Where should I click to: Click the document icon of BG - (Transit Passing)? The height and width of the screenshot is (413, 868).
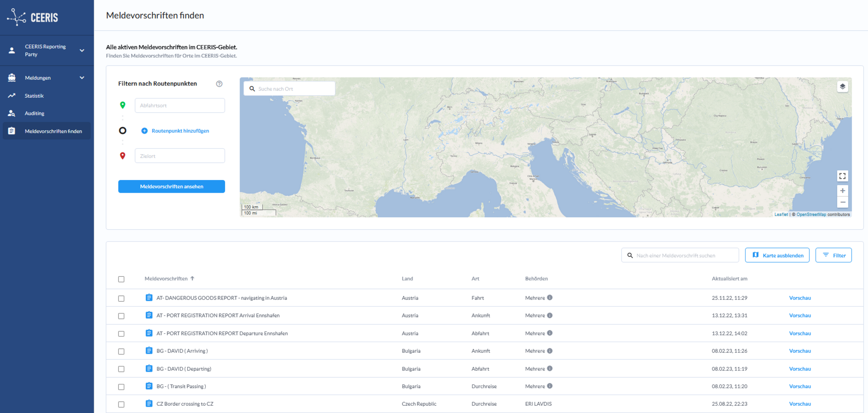[149, 386]
